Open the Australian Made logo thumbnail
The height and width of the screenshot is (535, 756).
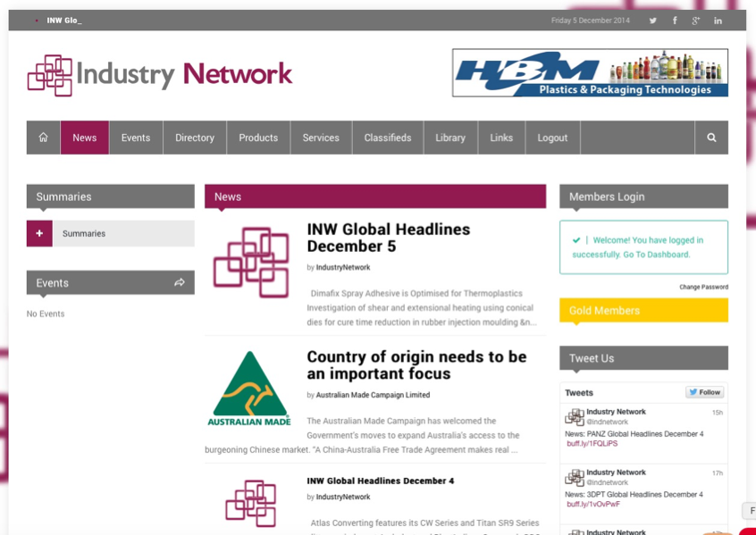coord(249,389)
